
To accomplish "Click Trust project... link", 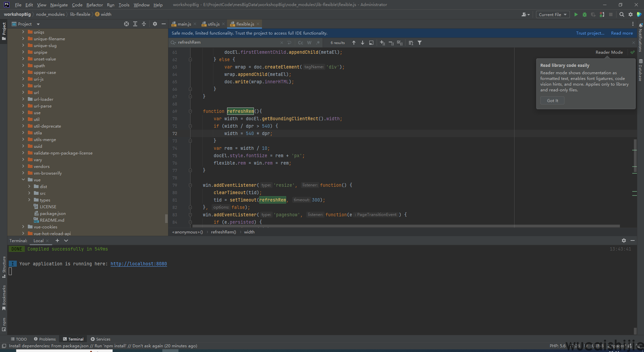I will point(590,33).
